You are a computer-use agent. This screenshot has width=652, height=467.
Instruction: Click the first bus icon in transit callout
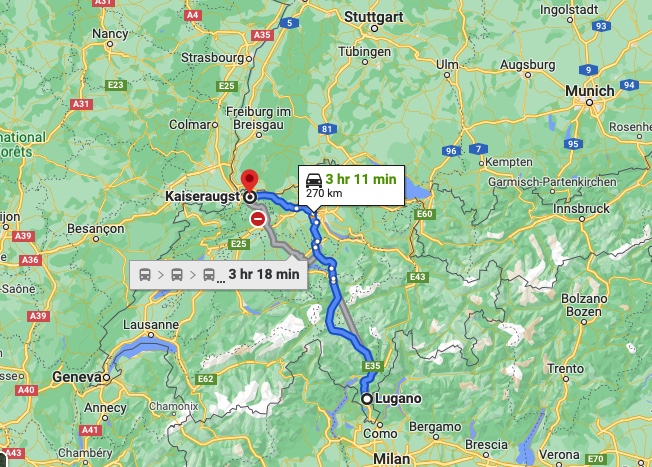pos(145,274)
